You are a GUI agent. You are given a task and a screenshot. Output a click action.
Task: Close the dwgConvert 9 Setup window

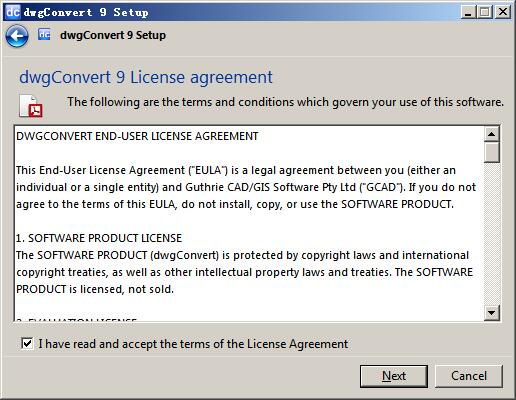(x=503, y=12)
